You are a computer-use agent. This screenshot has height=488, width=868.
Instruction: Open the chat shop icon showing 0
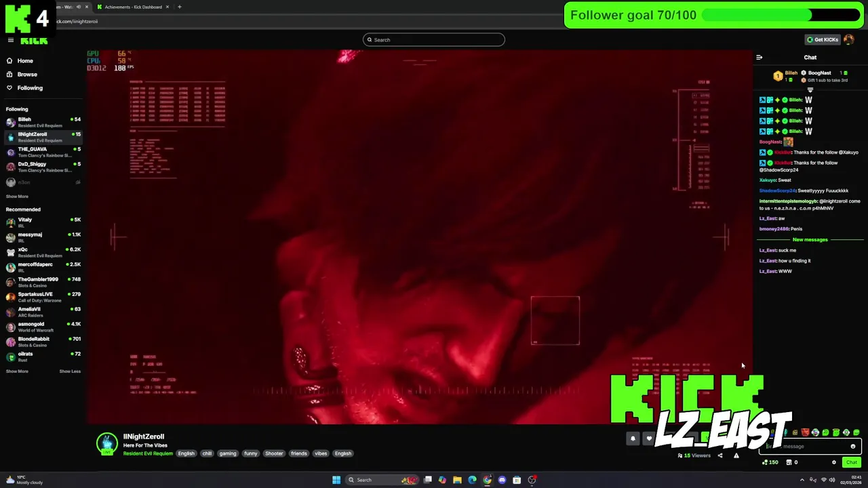pyautogui.click(x=791, y=462)
